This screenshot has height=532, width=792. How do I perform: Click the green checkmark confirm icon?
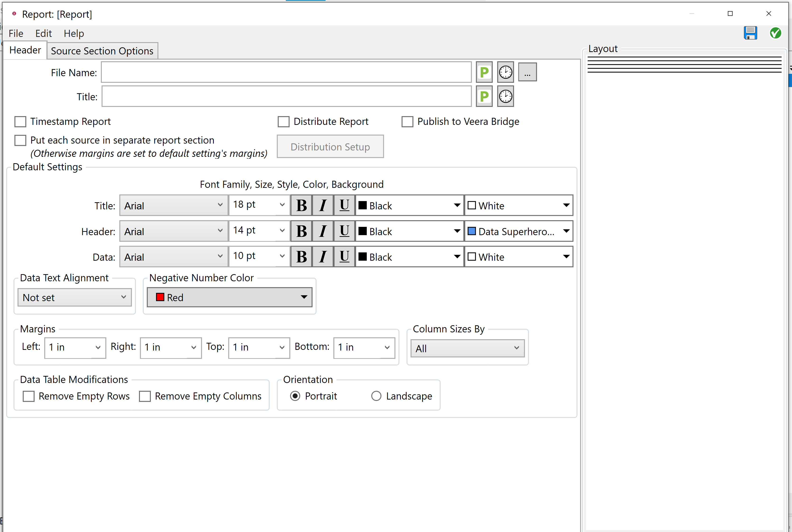point(775,33)
